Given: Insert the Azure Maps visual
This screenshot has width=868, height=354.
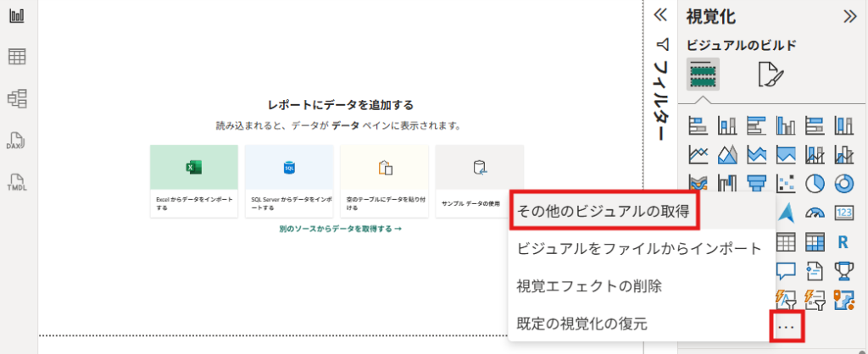Looking at the screenshot, I should click(786, 213).
